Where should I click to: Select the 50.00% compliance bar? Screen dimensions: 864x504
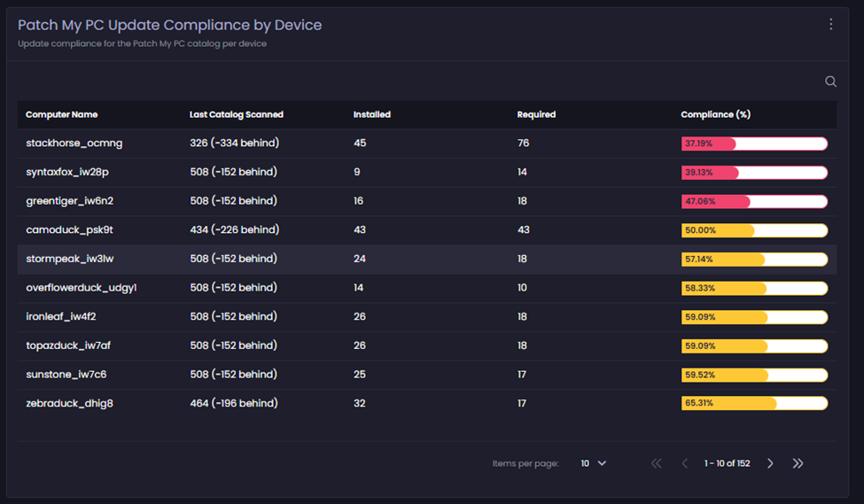[754, 230]
